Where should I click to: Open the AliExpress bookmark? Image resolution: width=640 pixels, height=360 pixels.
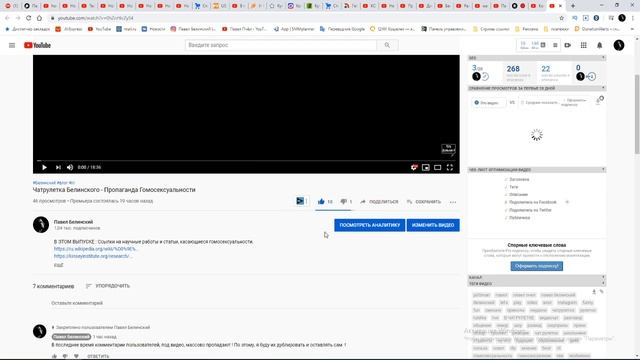[x=69, y=29]
